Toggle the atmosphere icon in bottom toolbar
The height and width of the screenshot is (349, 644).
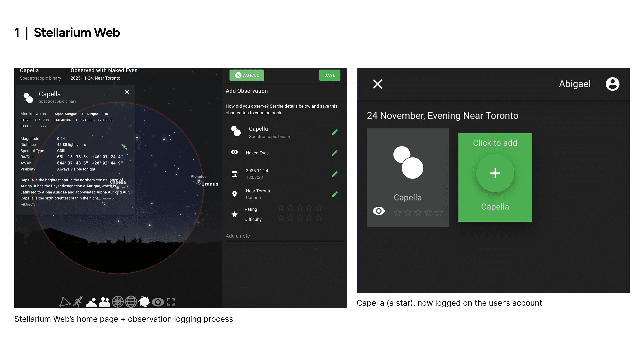click(x=91, y=302)
